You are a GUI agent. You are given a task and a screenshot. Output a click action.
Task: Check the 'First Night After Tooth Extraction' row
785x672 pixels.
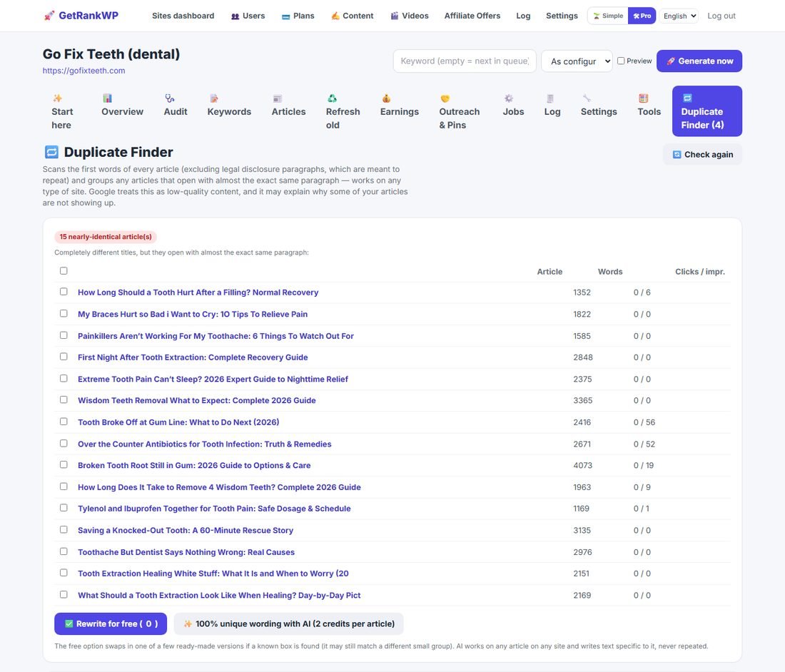(64, 357)
